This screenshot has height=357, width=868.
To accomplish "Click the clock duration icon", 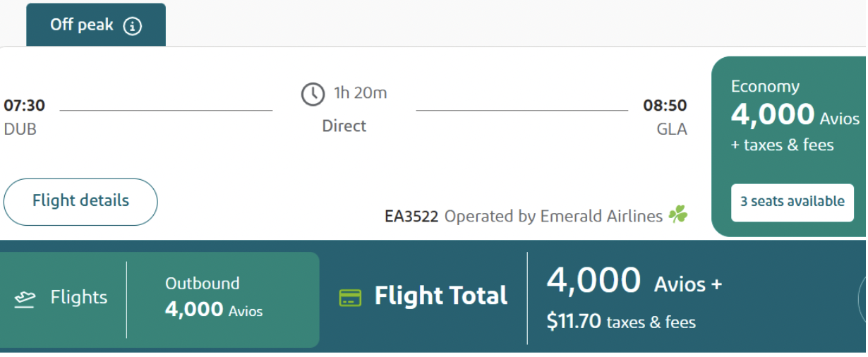I will pyautogui.click(x=313, y=94).
